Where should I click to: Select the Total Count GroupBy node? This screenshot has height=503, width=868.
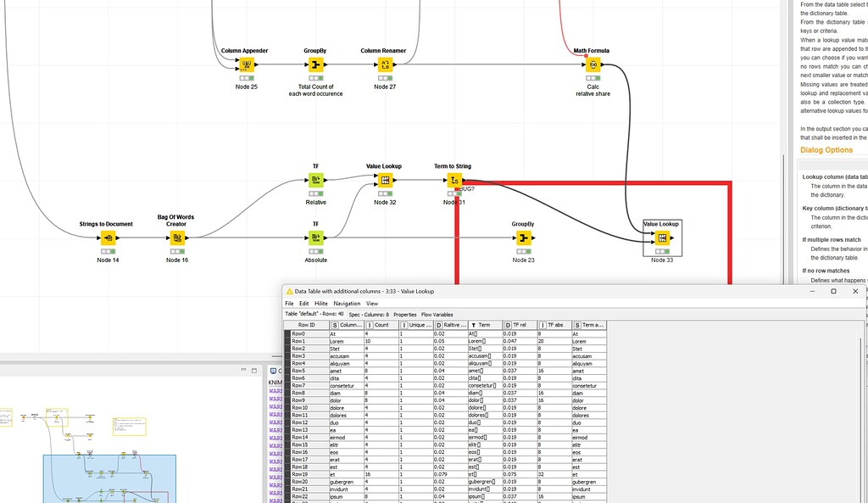coord(314,64)
